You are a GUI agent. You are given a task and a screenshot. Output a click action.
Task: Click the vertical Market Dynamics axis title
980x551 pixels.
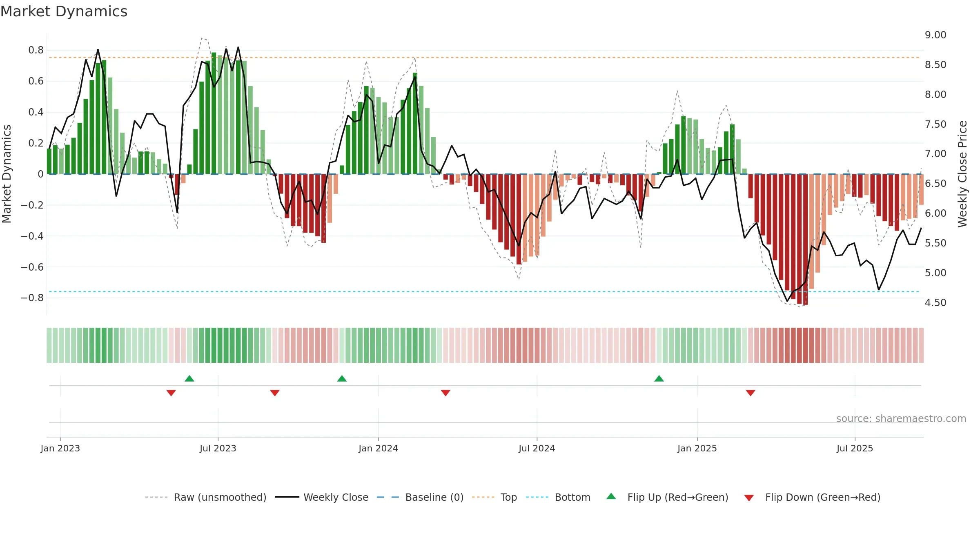pos(7,174)
